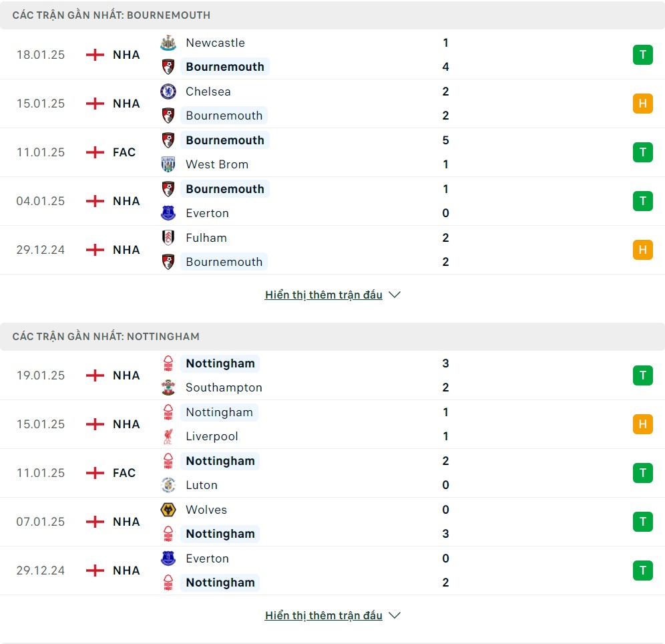665x644 pixels.
Task: Click the Southampton club crest icon
Action: click(168, 387)
